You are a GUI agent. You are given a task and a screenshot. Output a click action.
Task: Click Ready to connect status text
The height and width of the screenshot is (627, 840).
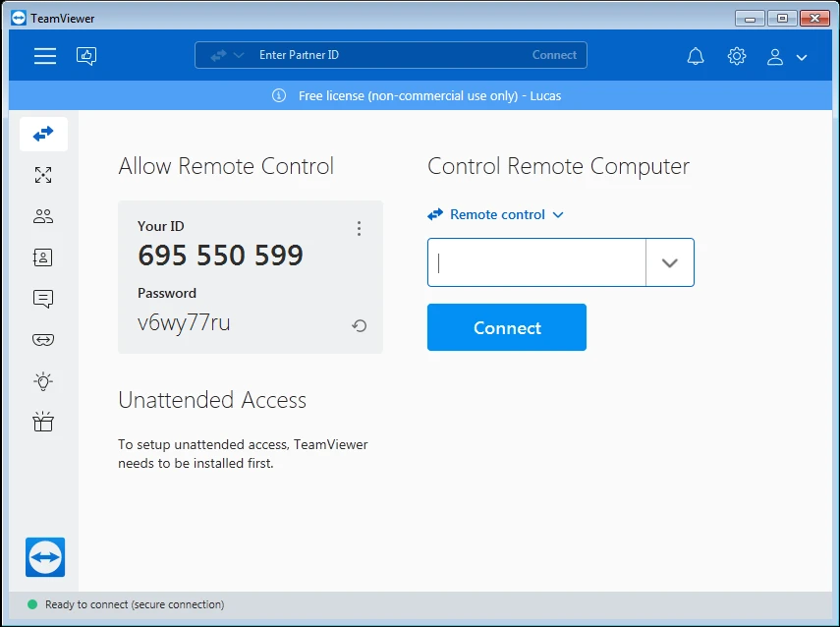point(135,604)
